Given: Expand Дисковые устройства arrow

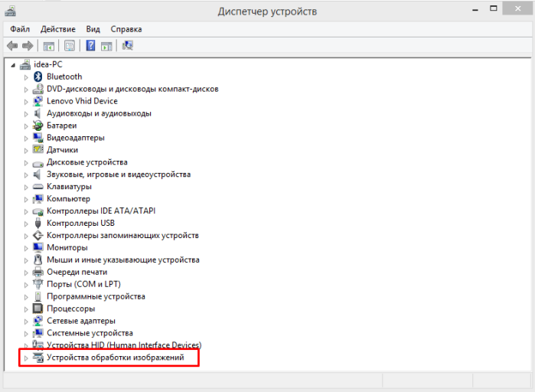Looking at the screenshot, I should (x=26, y=163).
